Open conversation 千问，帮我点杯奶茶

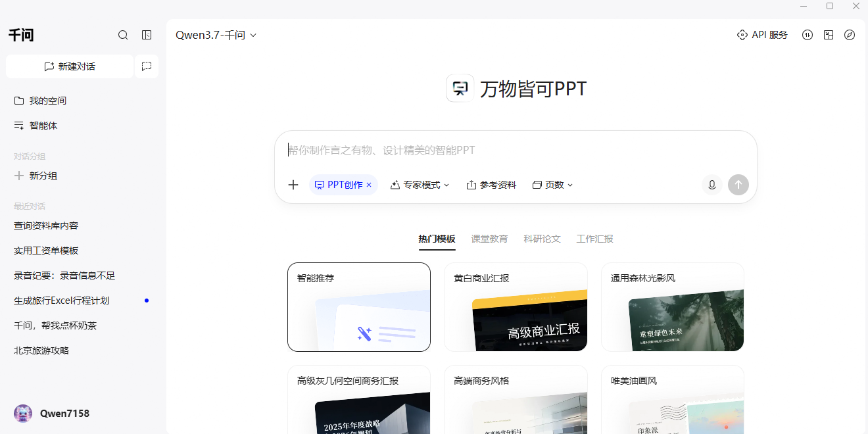pyautogui.click(x=55, y=325)
